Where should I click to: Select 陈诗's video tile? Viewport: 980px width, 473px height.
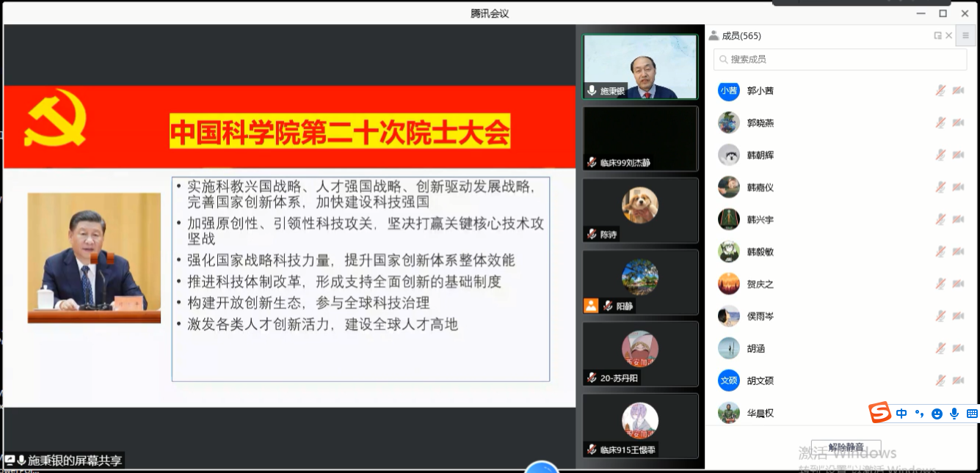pos(641,210)
